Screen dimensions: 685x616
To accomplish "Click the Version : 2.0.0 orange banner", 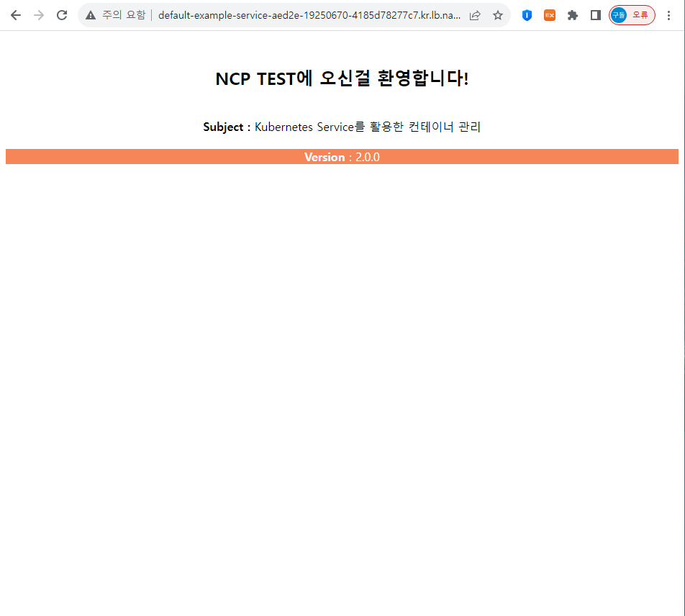I will [x=342, y=157].
